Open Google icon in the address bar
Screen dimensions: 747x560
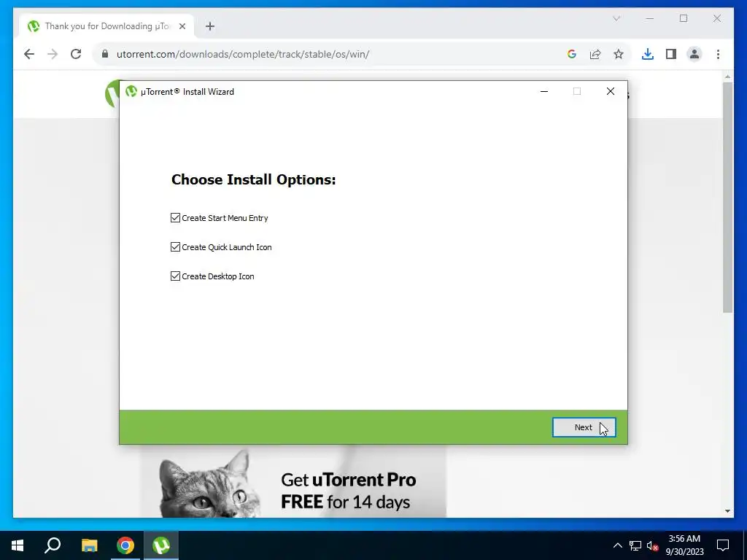point(572,54)
